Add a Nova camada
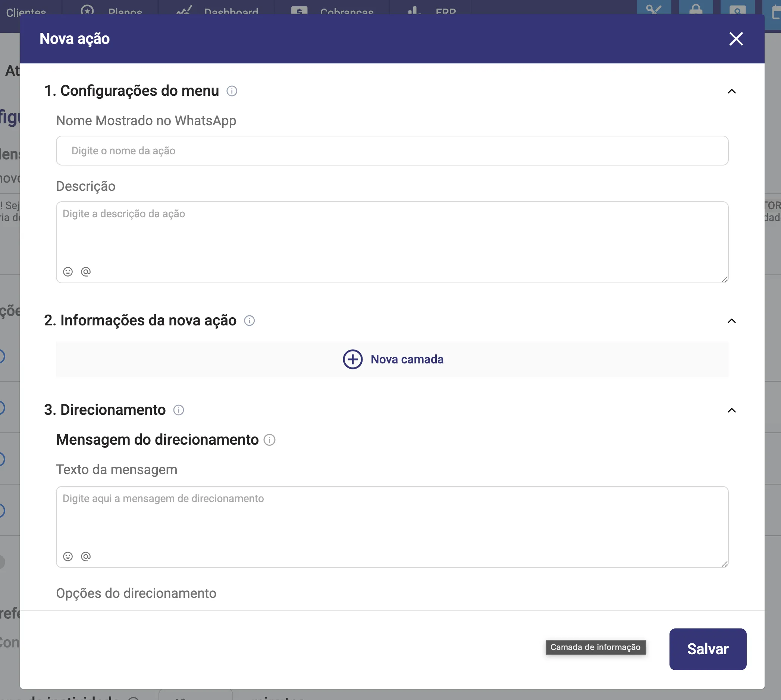This screenshot has width=781, height=700. (x=392, y=360)
